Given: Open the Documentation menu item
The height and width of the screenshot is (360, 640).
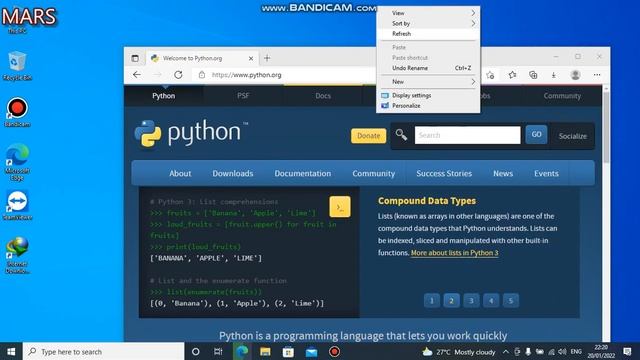Looking at the screenshot, I should click(302, 173).
